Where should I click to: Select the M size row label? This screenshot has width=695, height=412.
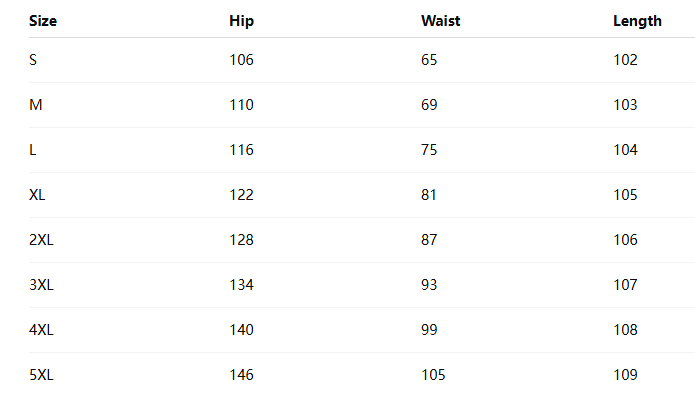point(35,105)
